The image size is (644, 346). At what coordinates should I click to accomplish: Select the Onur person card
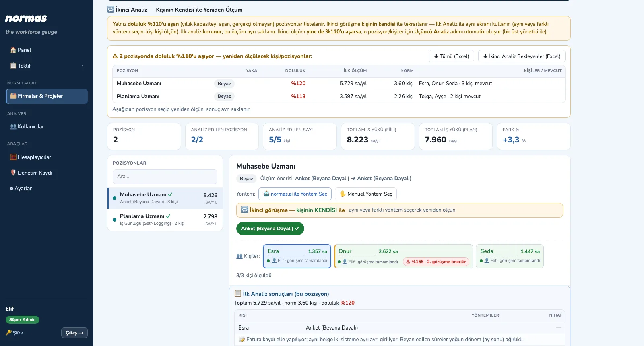point(404,256)
